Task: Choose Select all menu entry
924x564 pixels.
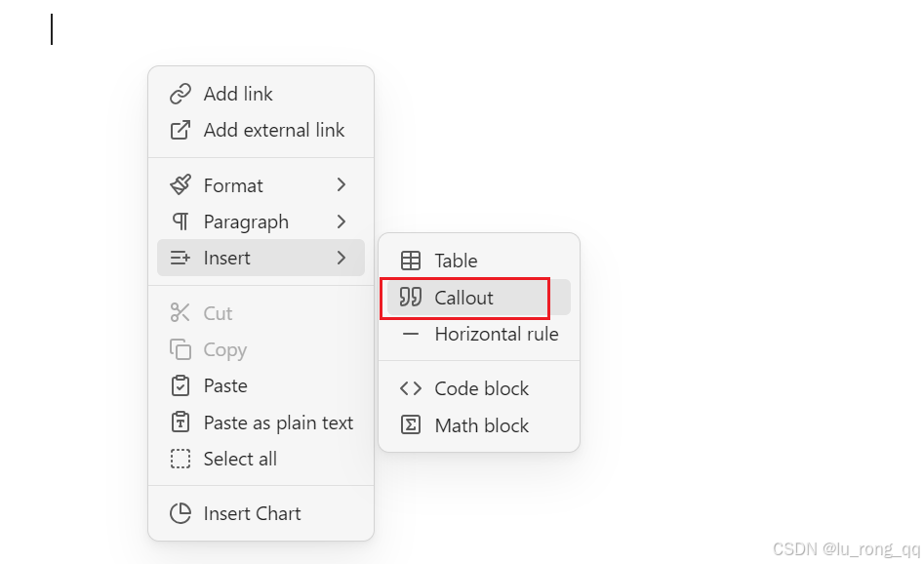Action: point(261,459)
